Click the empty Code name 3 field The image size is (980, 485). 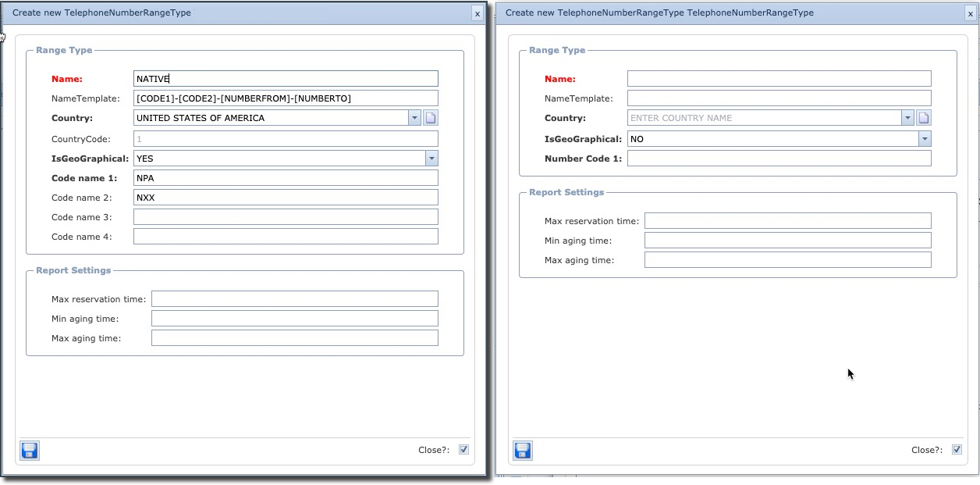click(x=286, y=217)
